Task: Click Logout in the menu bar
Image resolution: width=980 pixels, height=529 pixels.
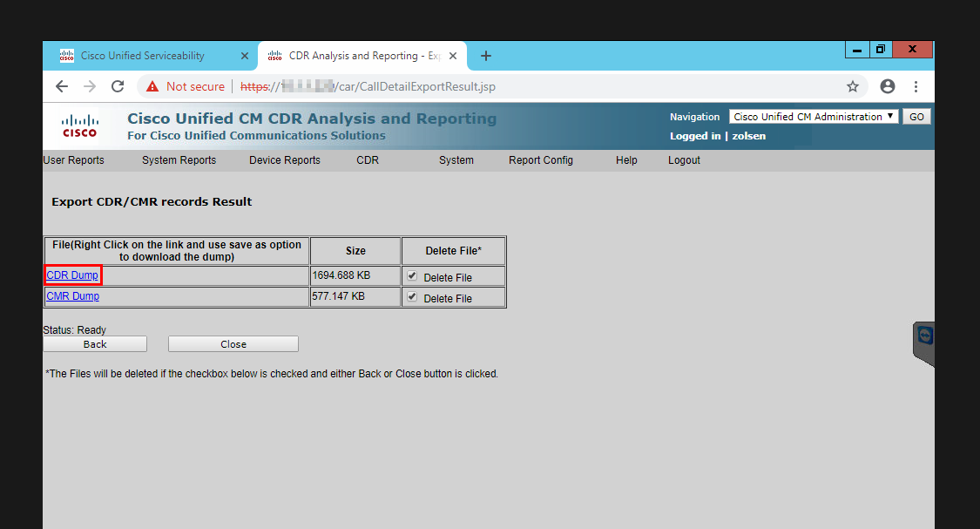Action: (x=684, y=160)
